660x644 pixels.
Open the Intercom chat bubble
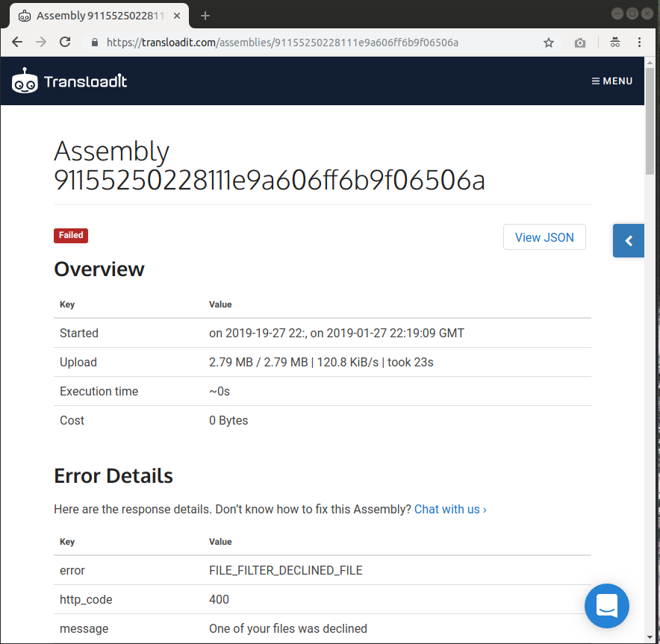tap(606, 606)
